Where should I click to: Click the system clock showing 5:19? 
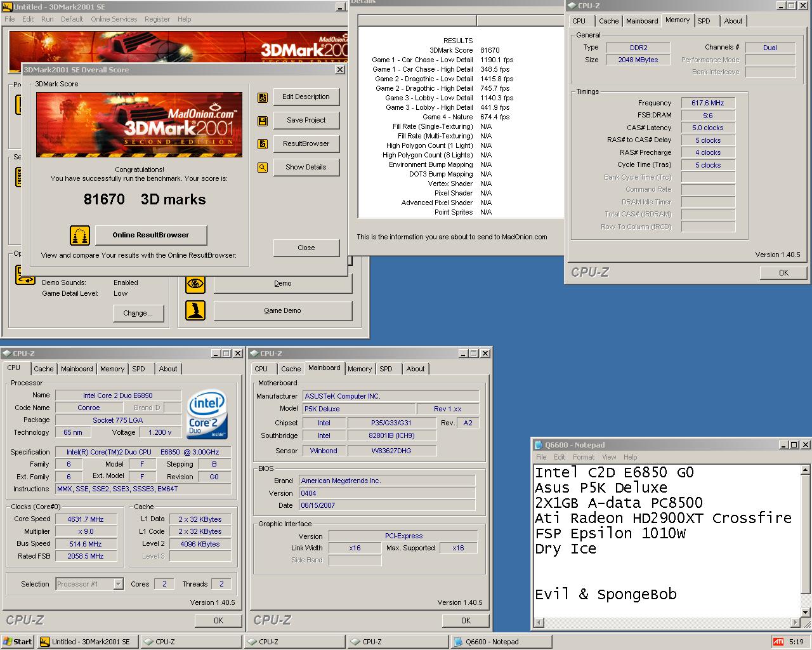(x=796, y=642)
